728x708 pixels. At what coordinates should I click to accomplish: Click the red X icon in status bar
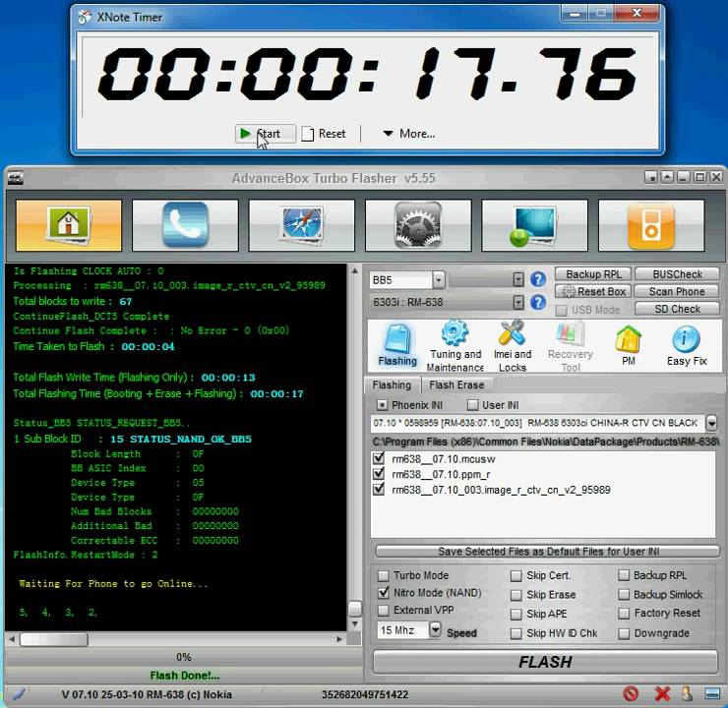(x=662, y=694)
